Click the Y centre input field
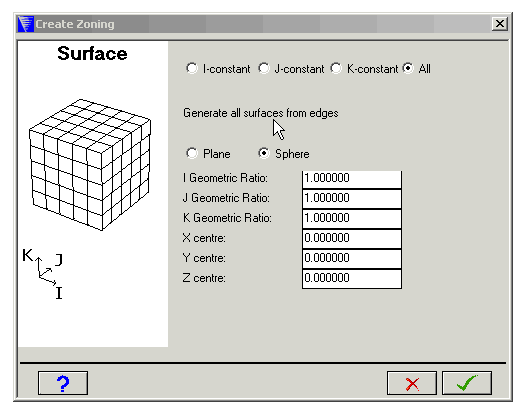The height and width of the screenshot is (412, 529). click(x=352, y=259)
